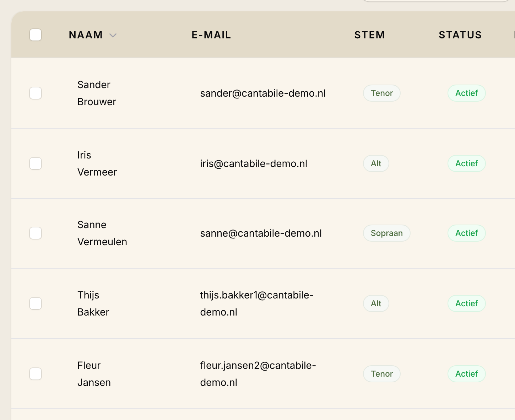515x420 pixels.
Task: Click the STATUS column header
Action: tap(460, 35)
